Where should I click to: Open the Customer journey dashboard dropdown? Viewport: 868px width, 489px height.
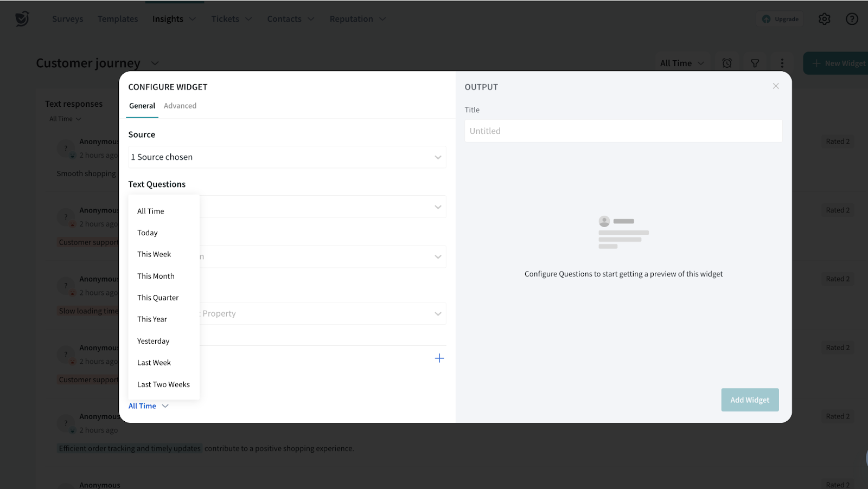coord(155,63)
